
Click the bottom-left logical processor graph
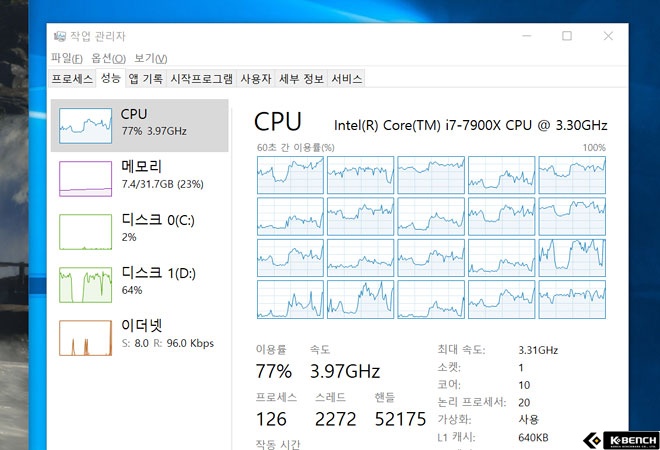[290, 299]
